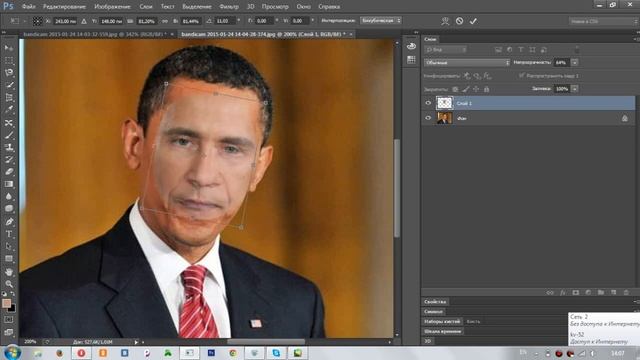The height and width of the screenshot is (360, 640).
Task: Select the Zoom magnifier tool
Action: 9,284
